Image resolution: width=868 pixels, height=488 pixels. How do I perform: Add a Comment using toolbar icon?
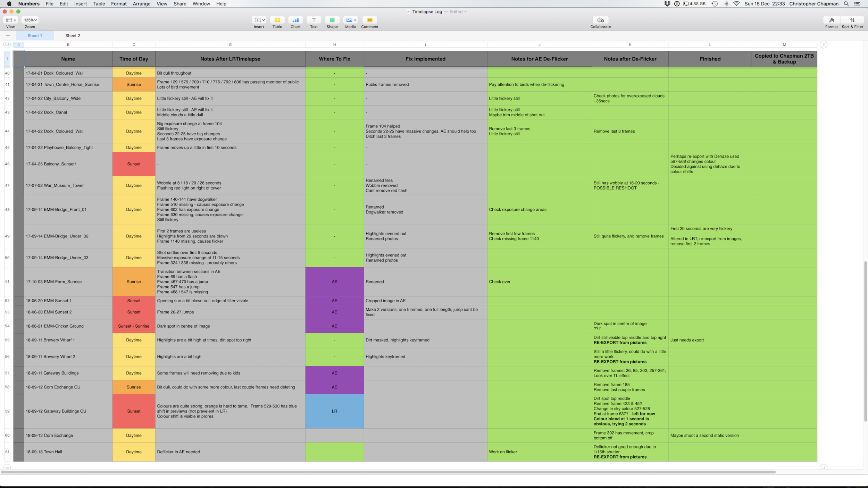[369, 20]
